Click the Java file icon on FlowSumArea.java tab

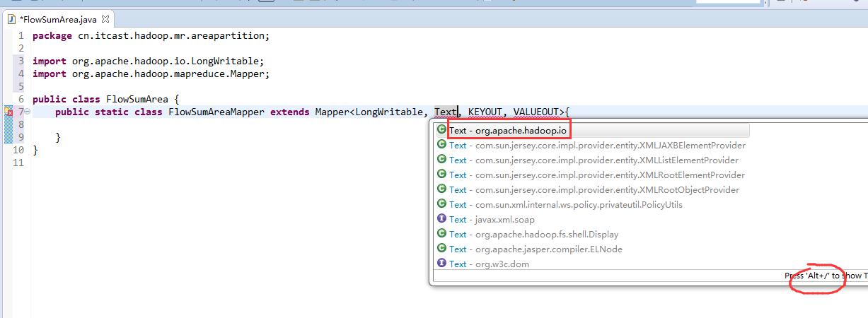(12, 18)
